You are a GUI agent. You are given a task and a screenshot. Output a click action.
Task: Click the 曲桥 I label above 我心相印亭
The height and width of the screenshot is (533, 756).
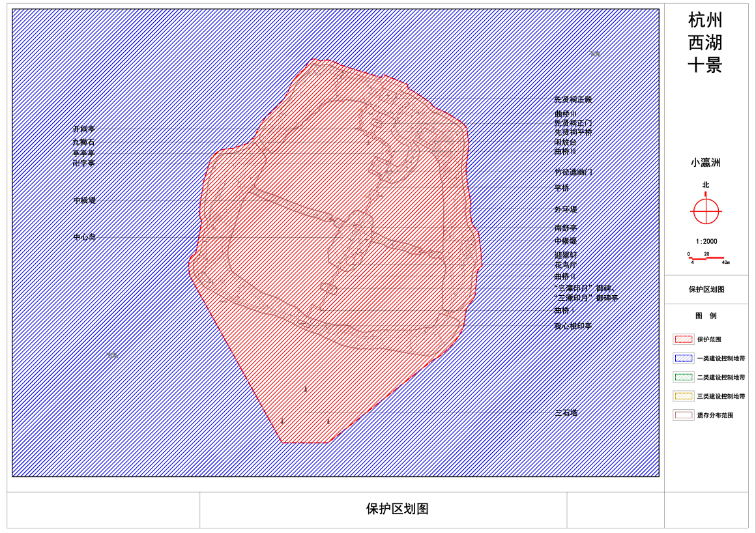pyautogui.click(x=564, y=310)
